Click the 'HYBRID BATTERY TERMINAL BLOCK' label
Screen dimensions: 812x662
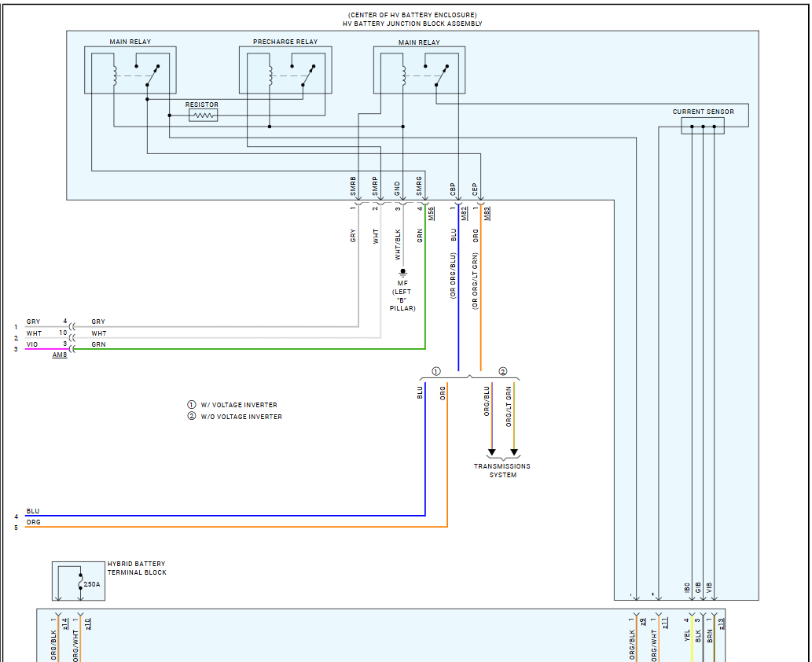click(x=138, y=568)
